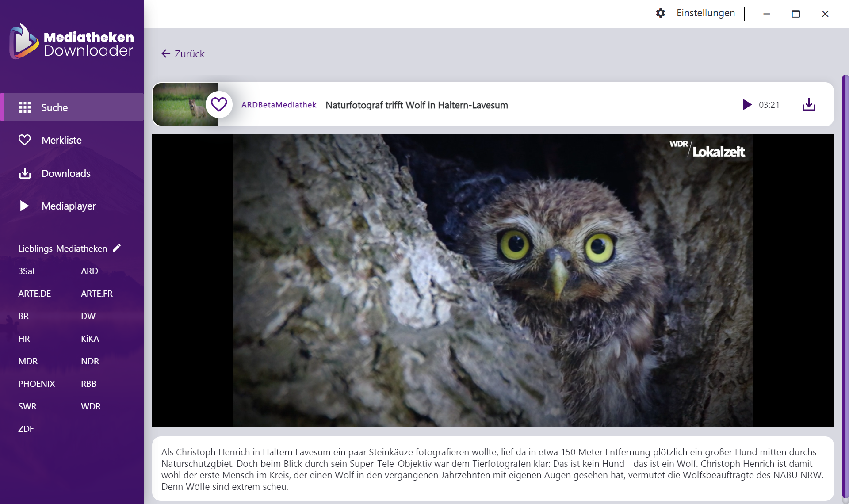
Task: Open the Suche grid menu item
Action: (54, 107)
